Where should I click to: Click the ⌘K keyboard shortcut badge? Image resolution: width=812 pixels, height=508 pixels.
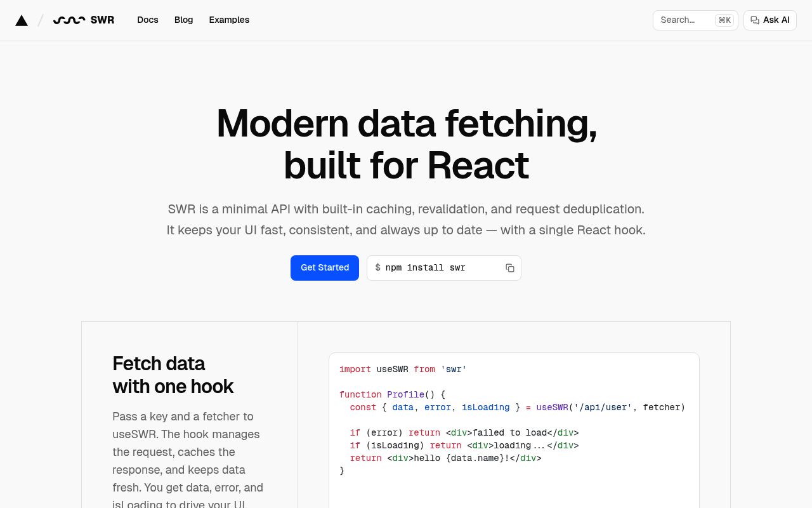(724, 20)
